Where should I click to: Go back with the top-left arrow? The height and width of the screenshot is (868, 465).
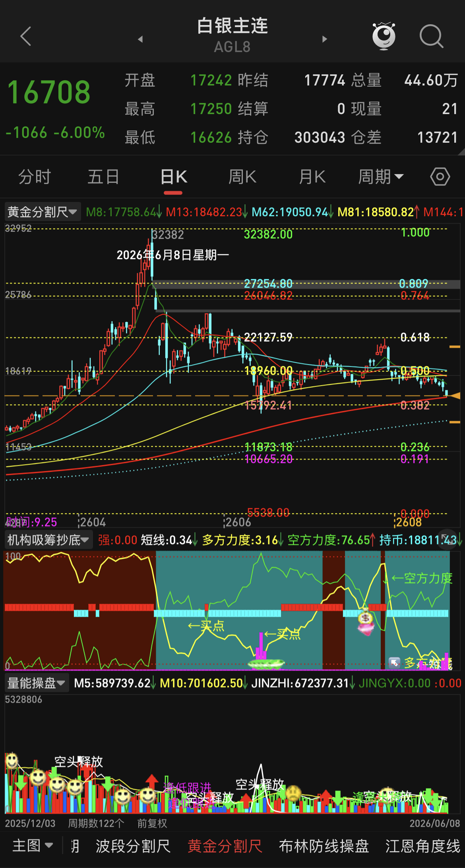tap(25, 37)
